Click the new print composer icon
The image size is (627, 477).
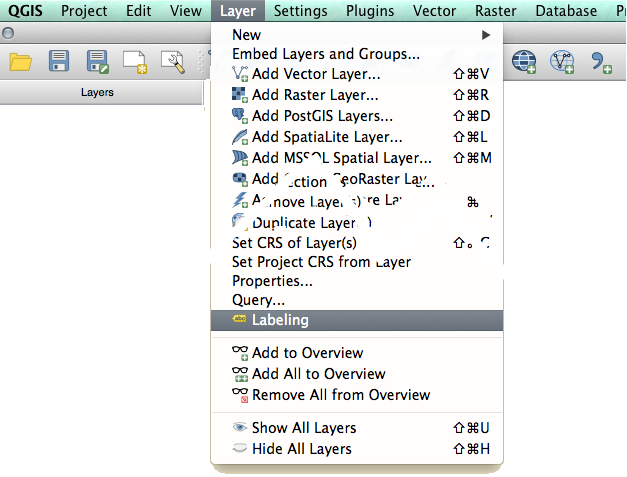pyautogui.click(x=135, y=62)
